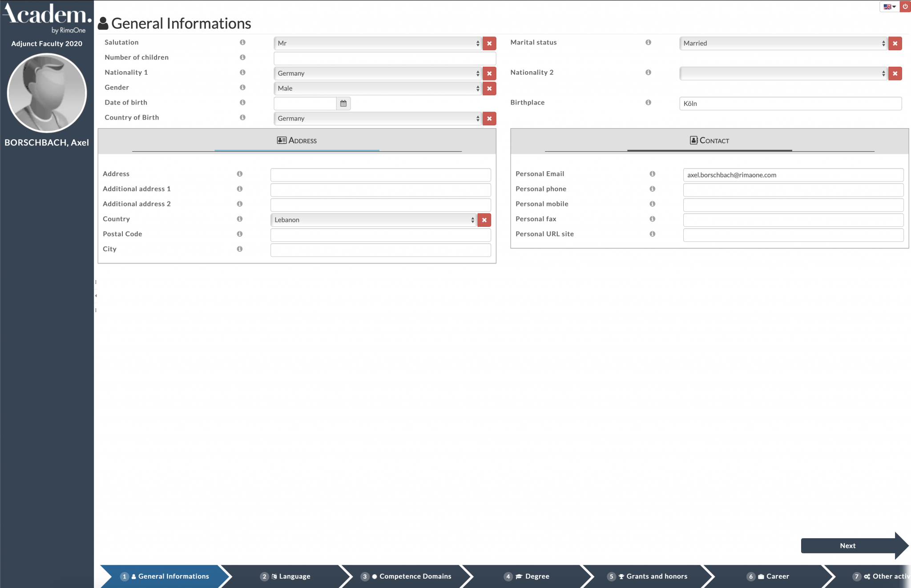Click the Personal phone input field
The height and width of the screenshot is (588, 911).
point(793,189)
